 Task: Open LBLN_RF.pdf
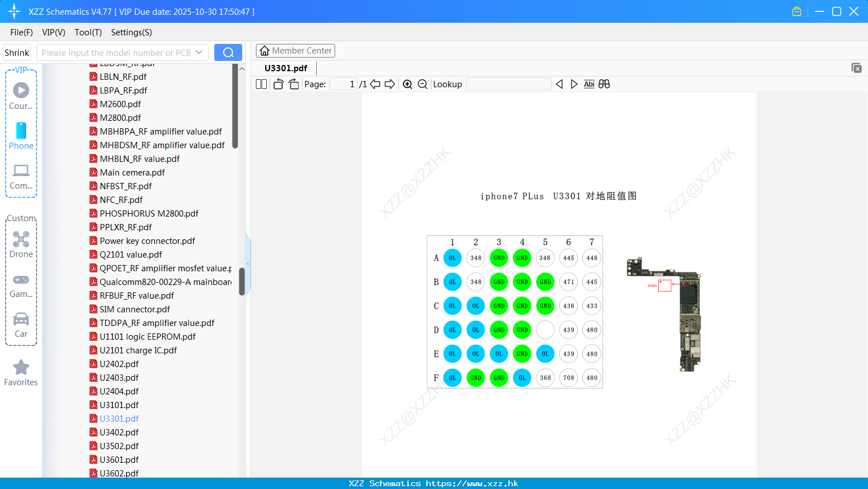tap(118, 76)
